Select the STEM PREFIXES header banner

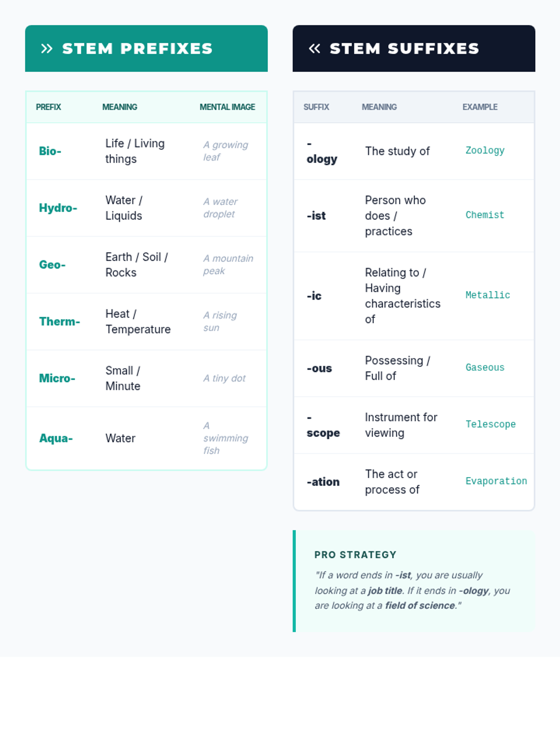click(146, 49)
